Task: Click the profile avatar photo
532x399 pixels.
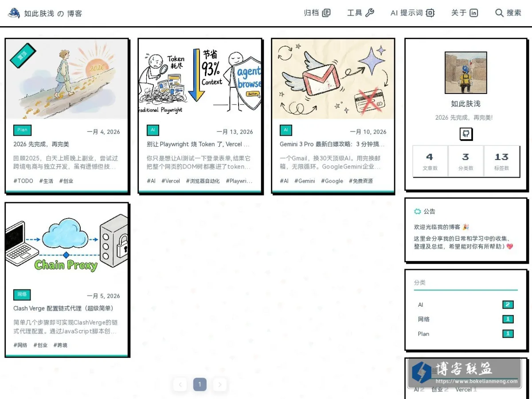Action: click(x=466, y=73)
